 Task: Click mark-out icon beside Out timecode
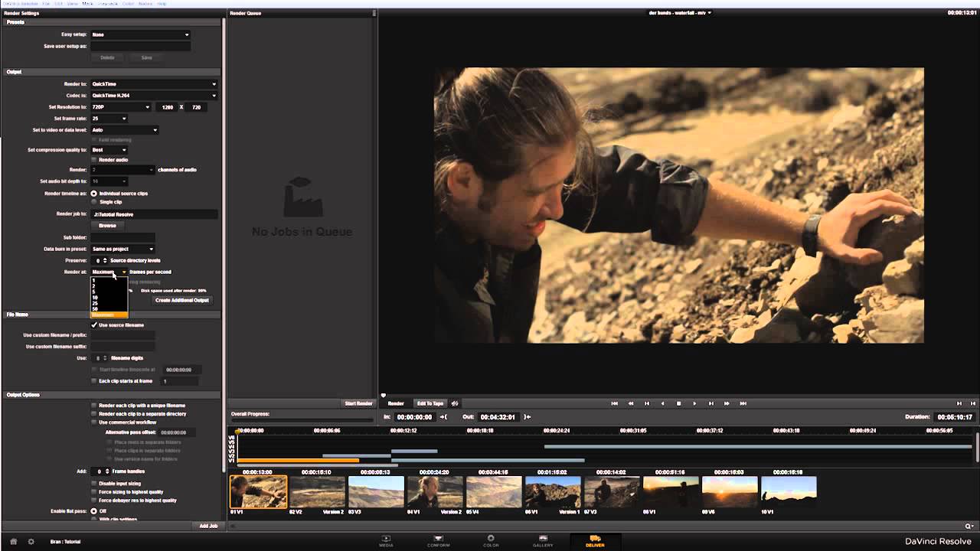[x=528, y=417]
